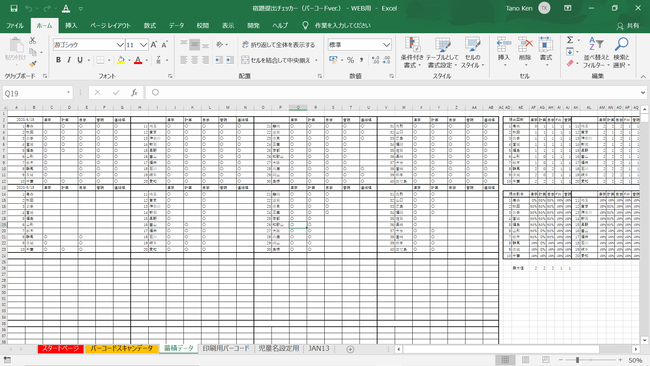This screenshot has width=650, height=366.
Task: Click the AutoSum sigma icon
Action: pyautogui.click(x=570, y=40)
